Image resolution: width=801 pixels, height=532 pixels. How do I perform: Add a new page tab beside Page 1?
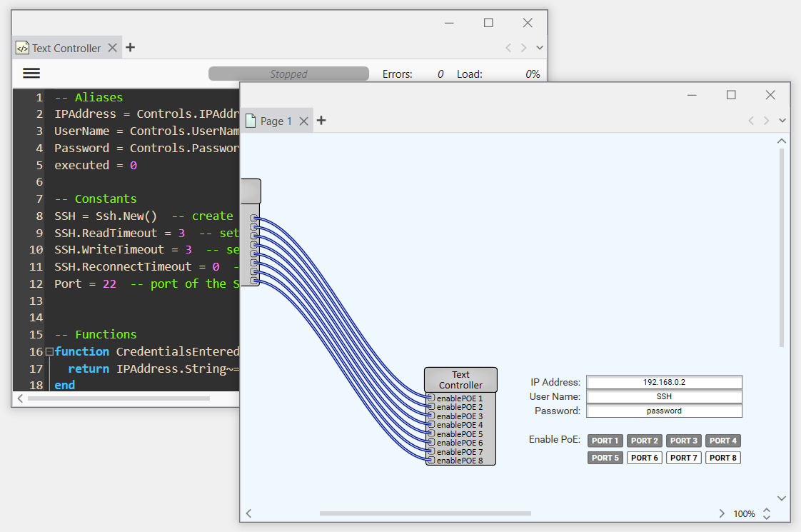coord(321,121)
